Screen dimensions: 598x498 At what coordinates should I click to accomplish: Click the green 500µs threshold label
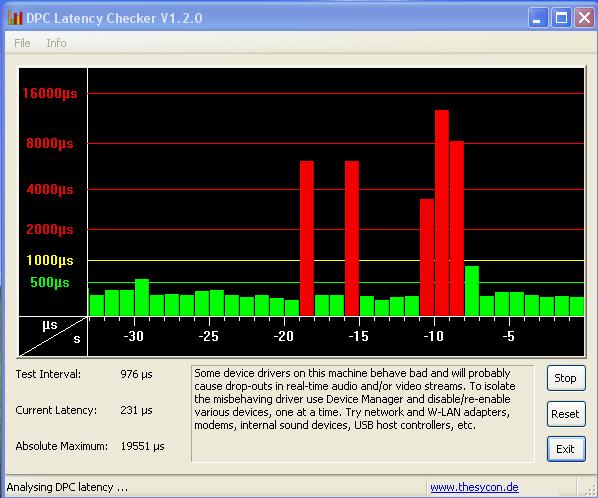point(50,283)
